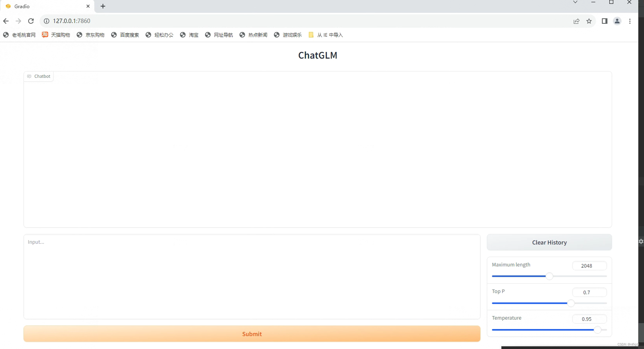The image size is (644, 349).
Task: Open the 百度搜索 bookmark
Action: pyautogui.click(x=125, y=35)
